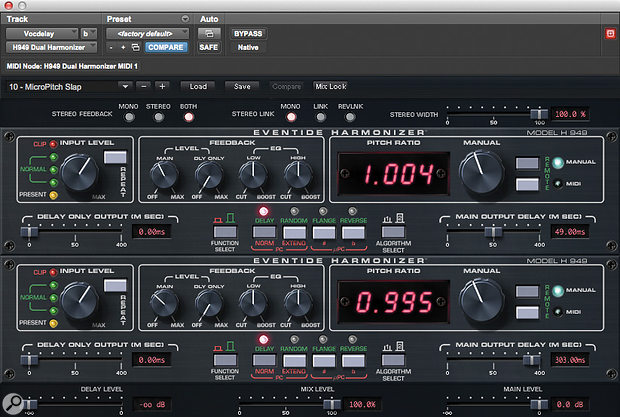620x417 pixels.
Task: Click the upper unit FLANGE sharp button
Action: pyautogui.click(x=324, y=232)
